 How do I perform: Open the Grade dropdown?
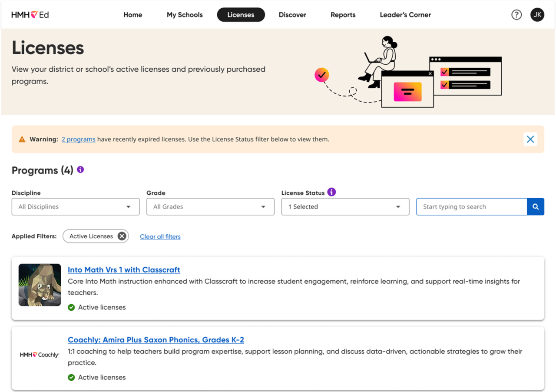[x=210, y=207]
